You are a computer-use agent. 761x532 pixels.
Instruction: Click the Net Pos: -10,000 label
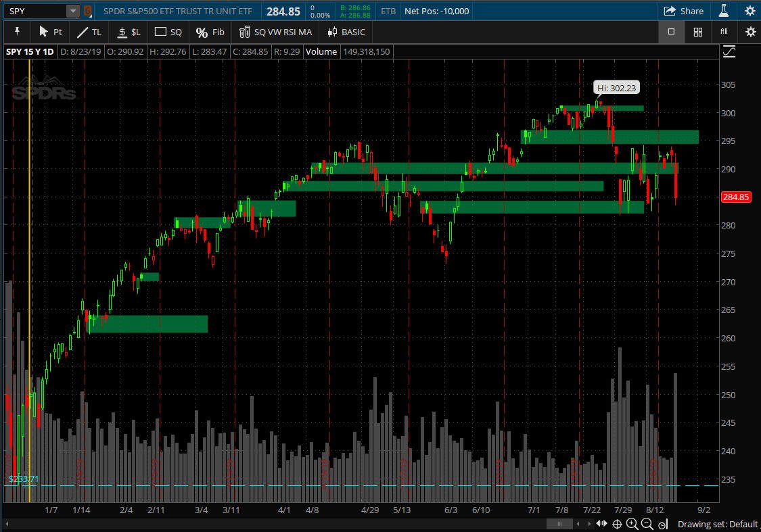click(437, 11)
